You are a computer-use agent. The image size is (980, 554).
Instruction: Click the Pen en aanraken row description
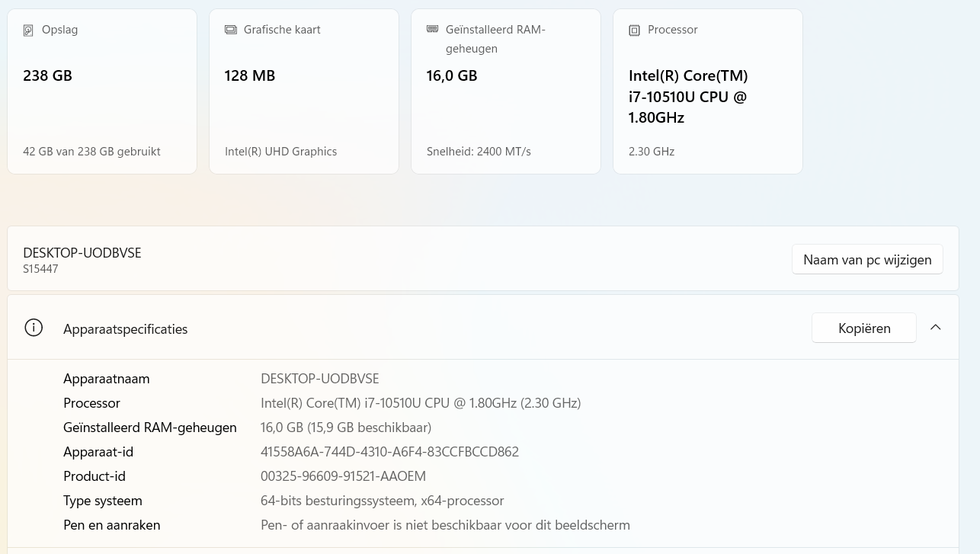coord(445,525)
